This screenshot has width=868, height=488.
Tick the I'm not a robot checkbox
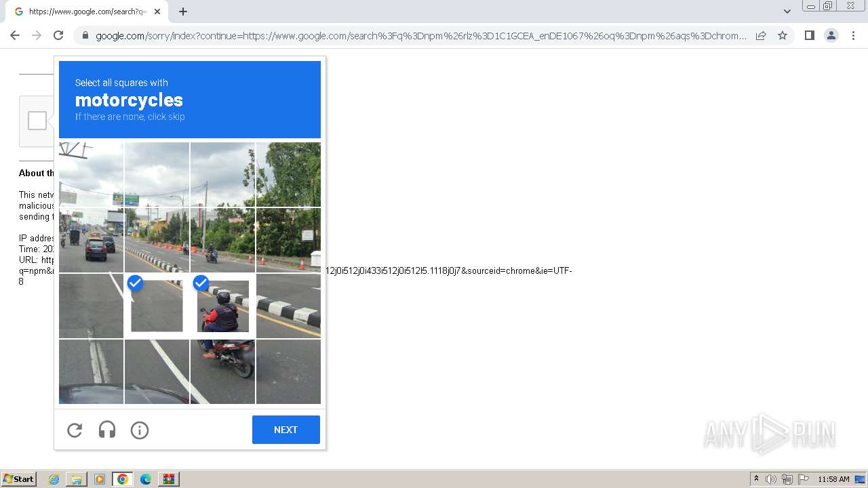[37, 121]
